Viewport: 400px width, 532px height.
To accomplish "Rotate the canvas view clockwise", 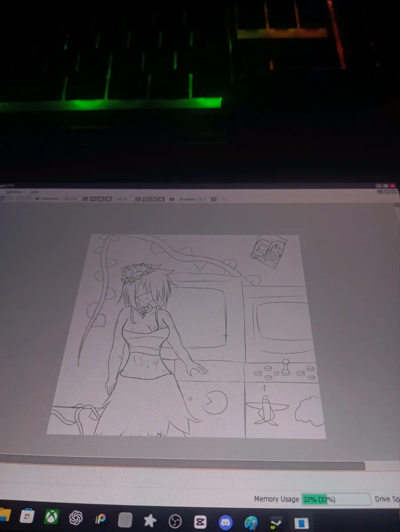I will click(154, 199).
